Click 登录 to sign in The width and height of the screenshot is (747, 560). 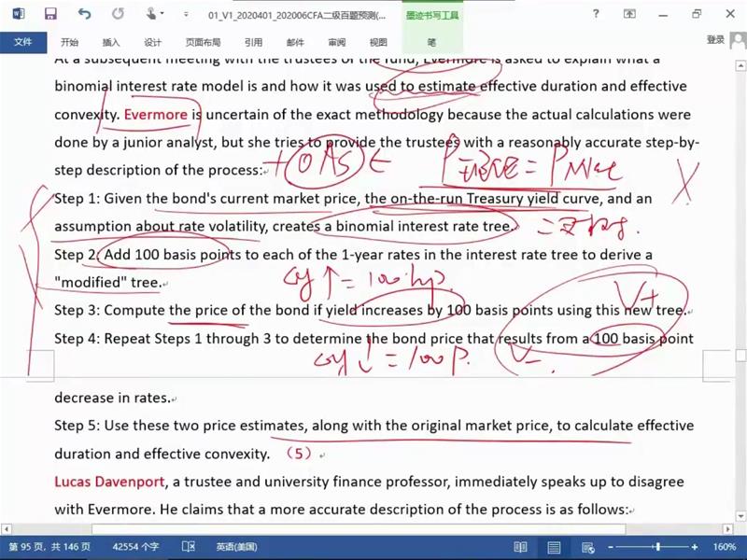[x=715, y=39]
